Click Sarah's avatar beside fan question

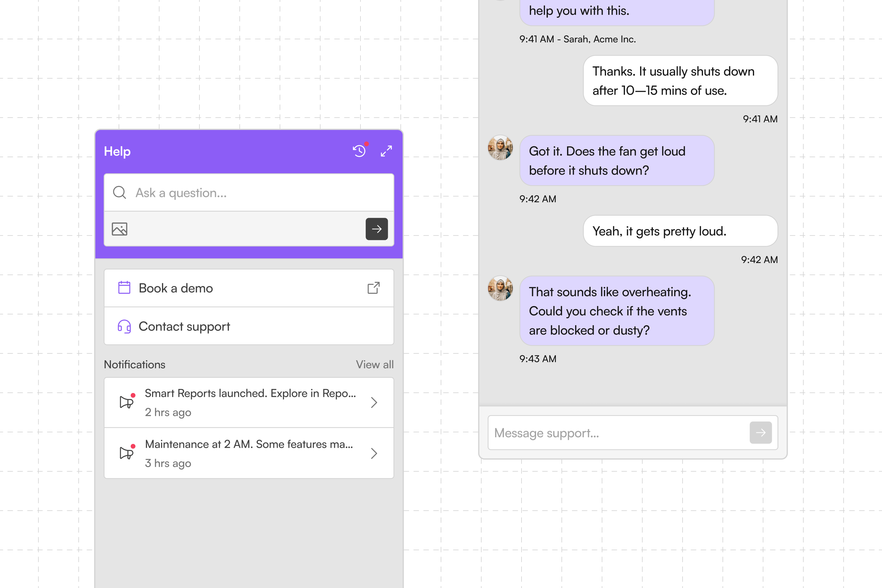click(500, 148)
